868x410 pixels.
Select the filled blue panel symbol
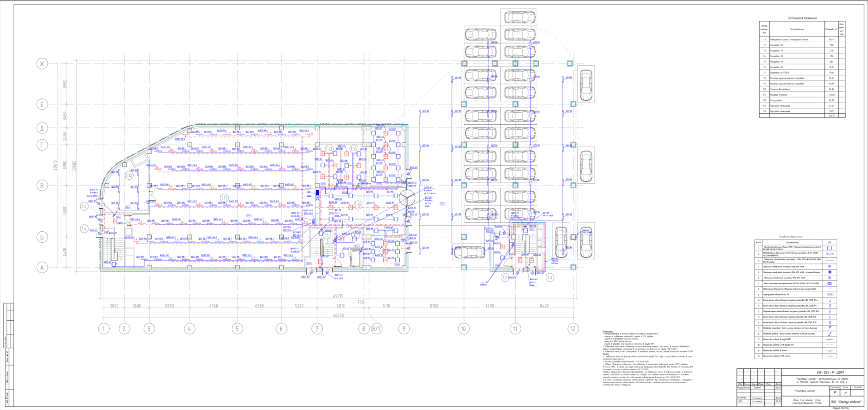point(318,193)
